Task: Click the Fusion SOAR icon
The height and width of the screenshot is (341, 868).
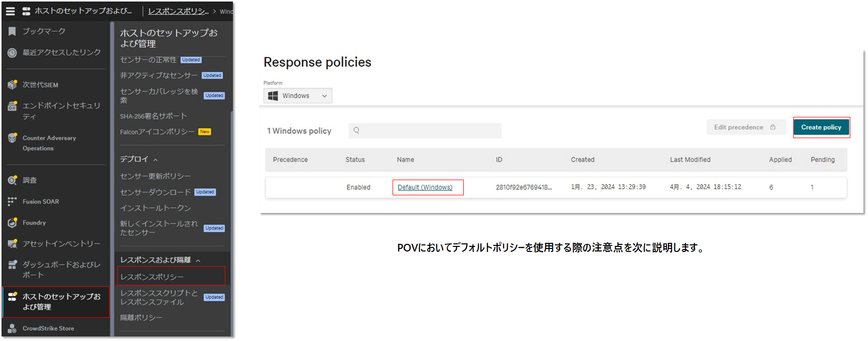Action: click(12, 201)
